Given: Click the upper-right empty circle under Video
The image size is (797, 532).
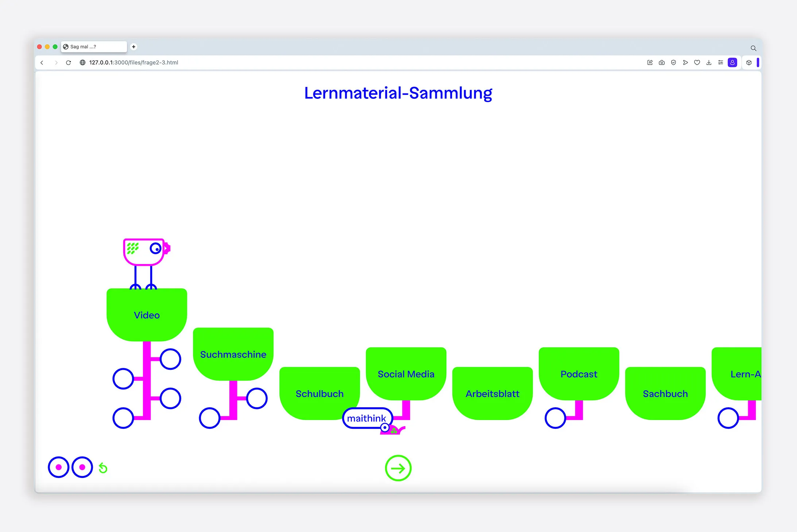Looking at the screenshot, I should tap(170, 359).
